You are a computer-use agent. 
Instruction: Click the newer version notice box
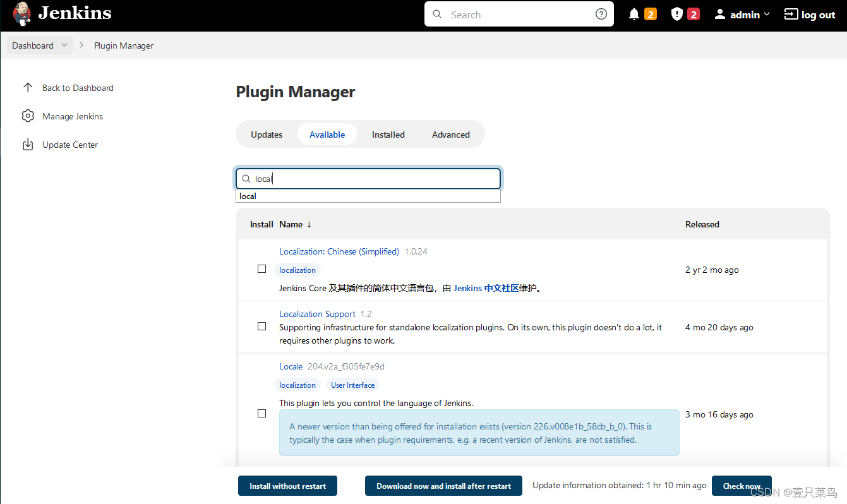click(x=479, y=433)
